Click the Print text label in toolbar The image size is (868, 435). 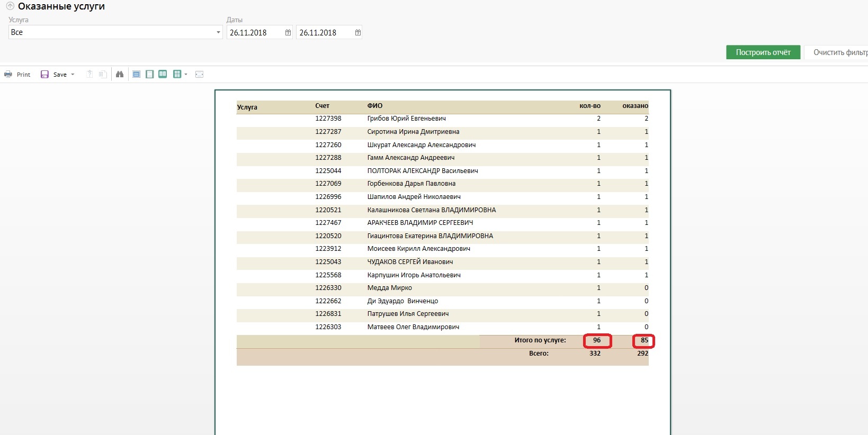[x=24, y=75]
